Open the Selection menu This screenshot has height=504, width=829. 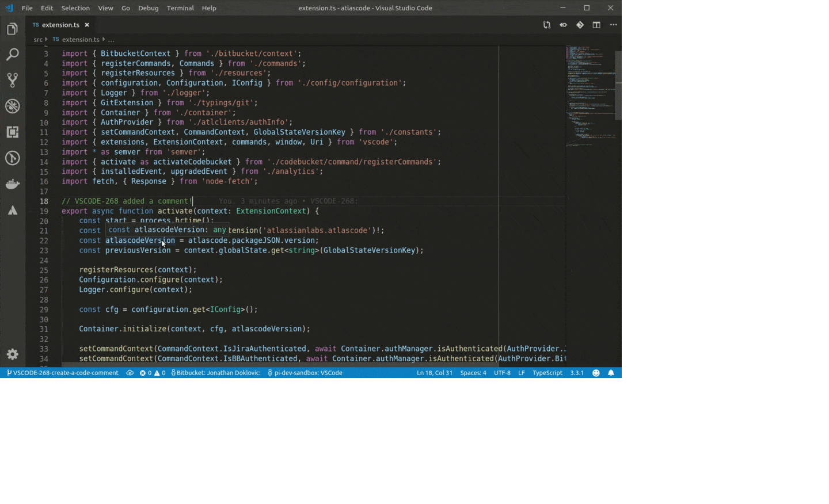point(75,8)
